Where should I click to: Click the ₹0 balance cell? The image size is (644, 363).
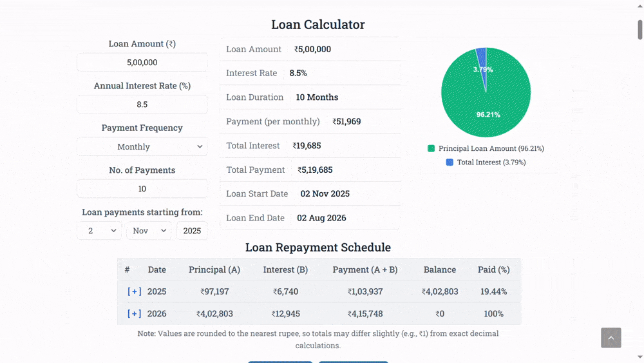click(x=440, y=313)
